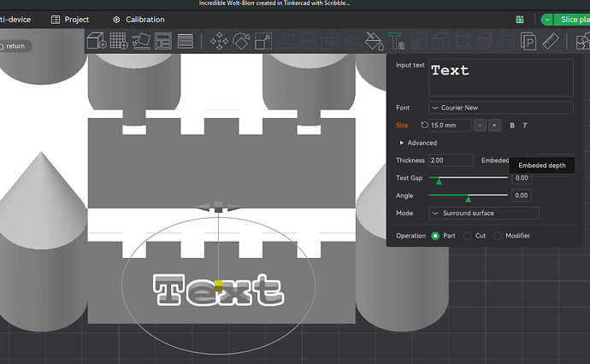
Task: Select the paint bucket Color painting tool
Action: coord(374,41)
